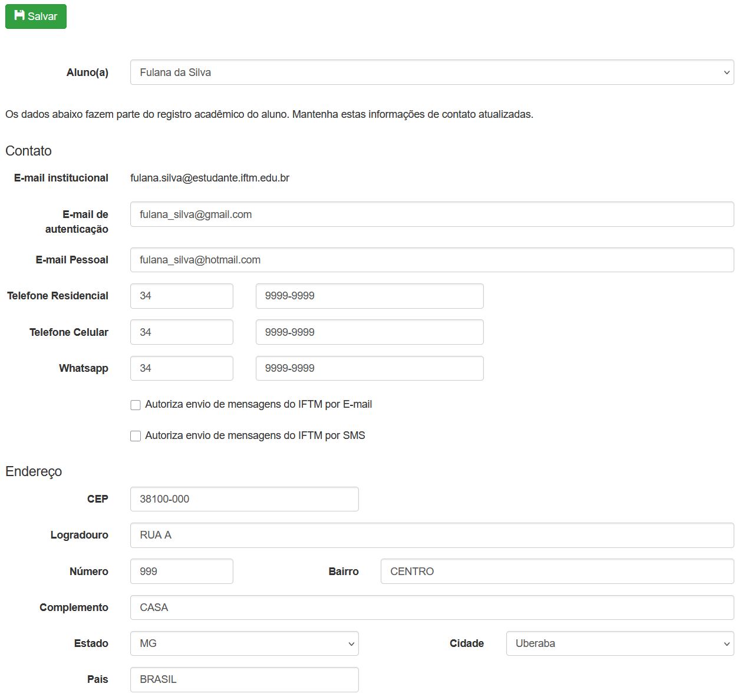Click the CEP postal code field

coord(244,499)
